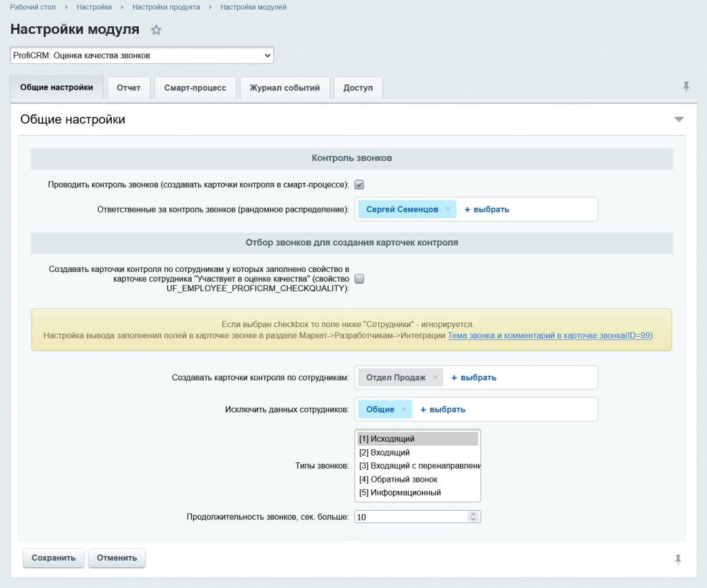Collapse the Общие настройки section triangle
Image resolution: width=707 pixels, height=588 pixels.
point(679,119)
